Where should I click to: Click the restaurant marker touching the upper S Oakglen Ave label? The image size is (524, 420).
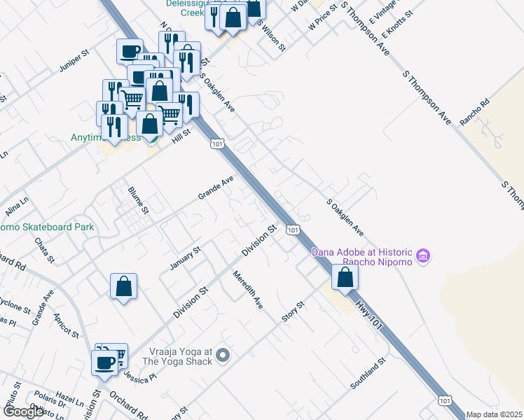tap(187, 64)
